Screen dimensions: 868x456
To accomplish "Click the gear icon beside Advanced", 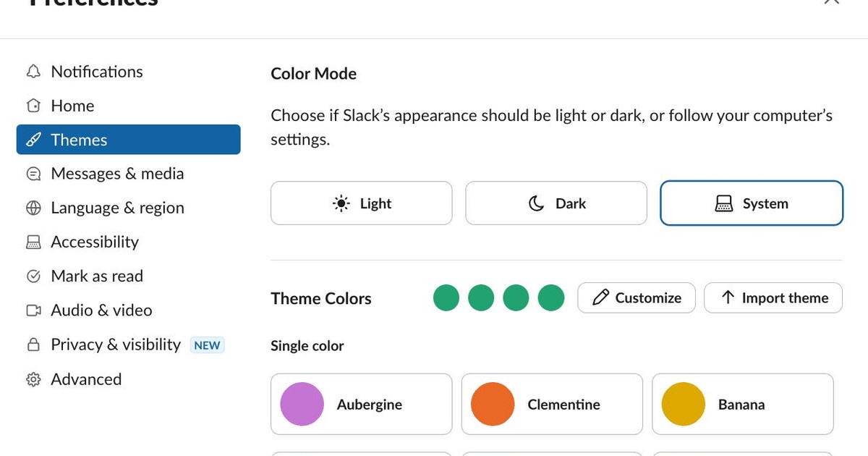I will click(33, 379).
